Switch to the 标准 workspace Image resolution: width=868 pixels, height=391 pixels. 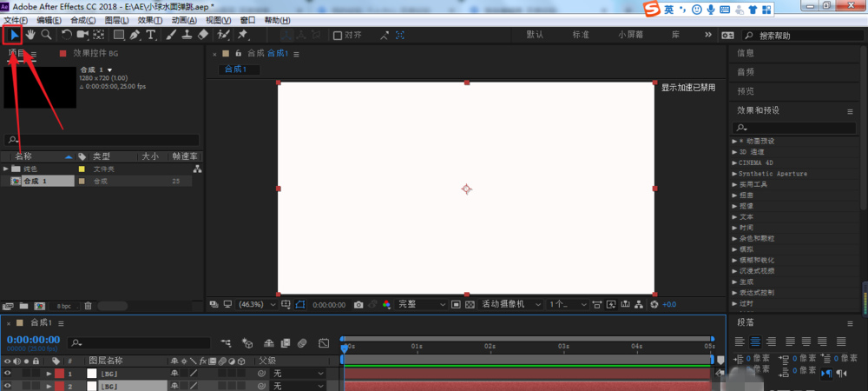coord(580,35)
